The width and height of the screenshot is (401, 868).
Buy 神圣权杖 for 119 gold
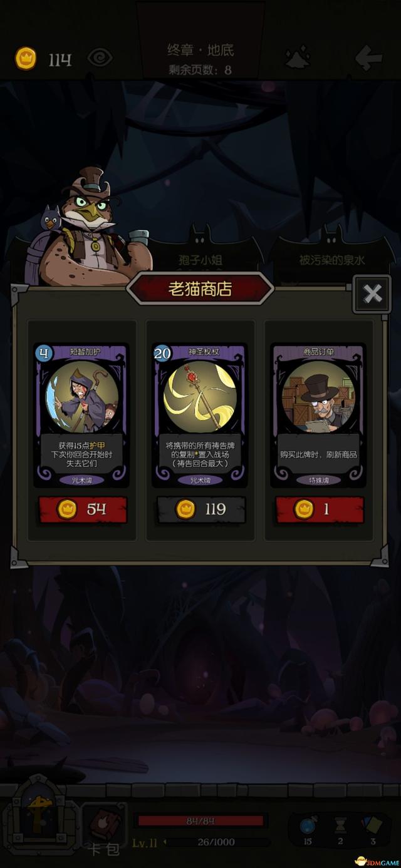(x=200, y=509)
